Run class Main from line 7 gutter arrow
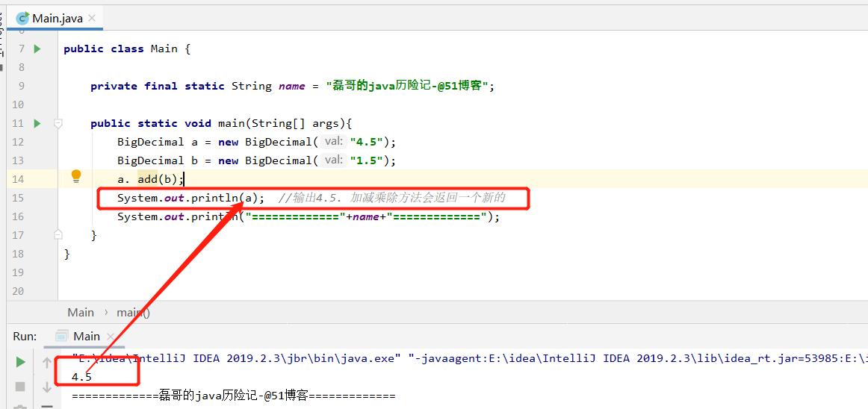The width and height of the screenshot is (868, 409). tap(37, 49)
